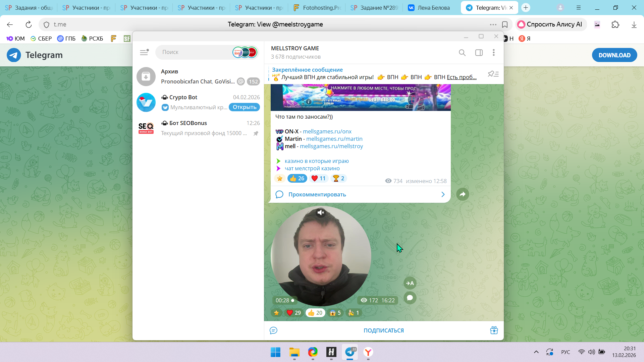644x362 pixels.
Task: Open comments bubble next to video message
Action: (x=410, y=298)
